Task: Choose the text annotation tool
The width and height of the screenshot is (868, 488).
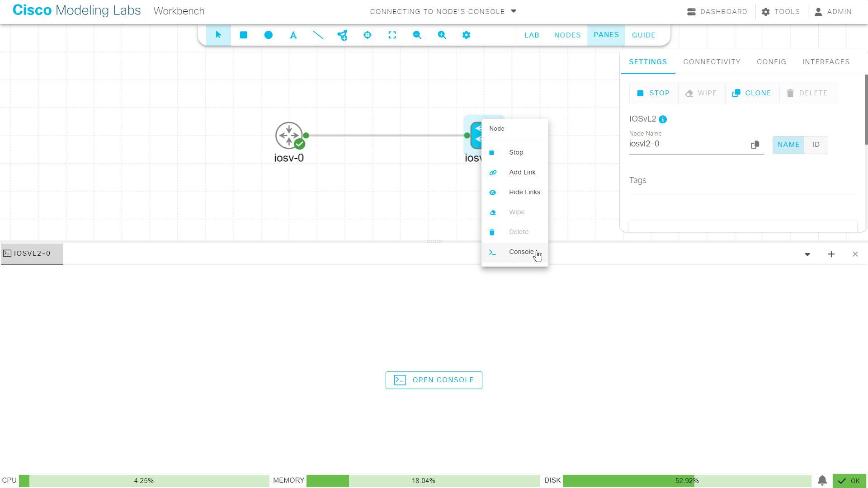Action: 293,35
